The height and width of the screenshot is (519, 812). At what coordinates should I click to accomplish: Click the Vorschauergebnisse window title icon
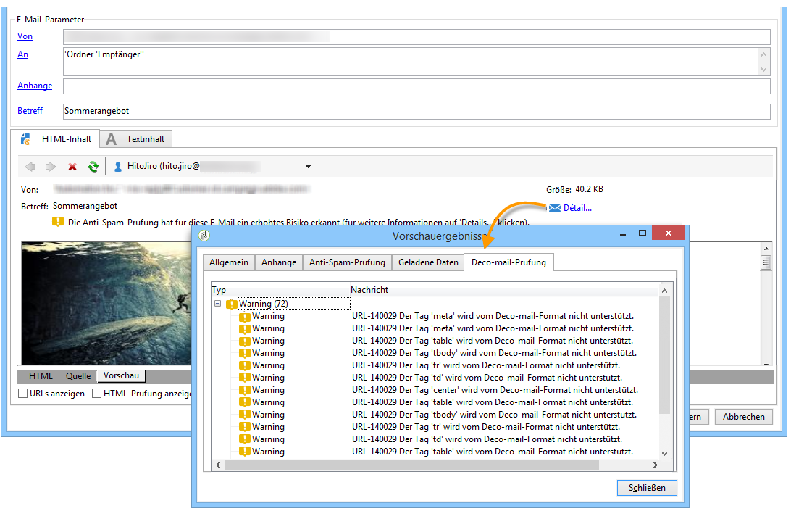tap(204, 235)
